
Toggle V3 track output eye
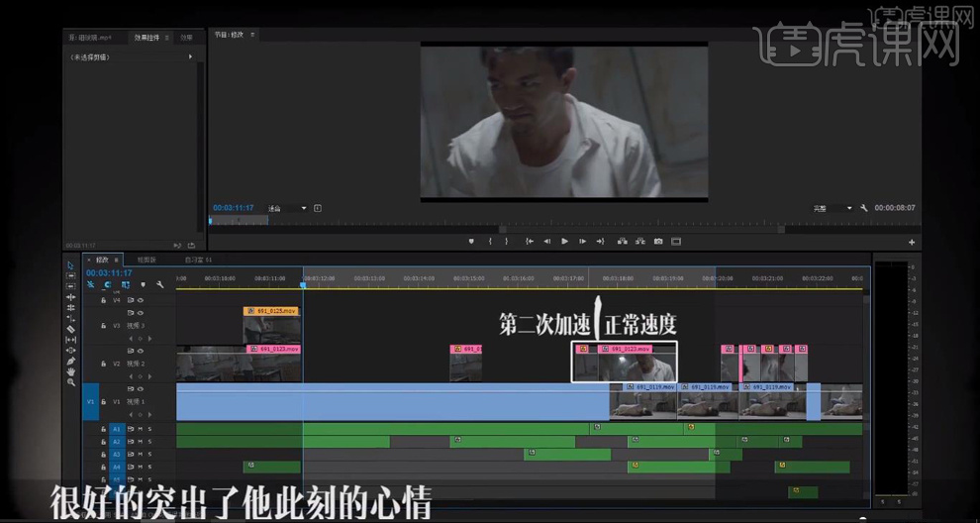pyautogui.click(x=140, y=313)
